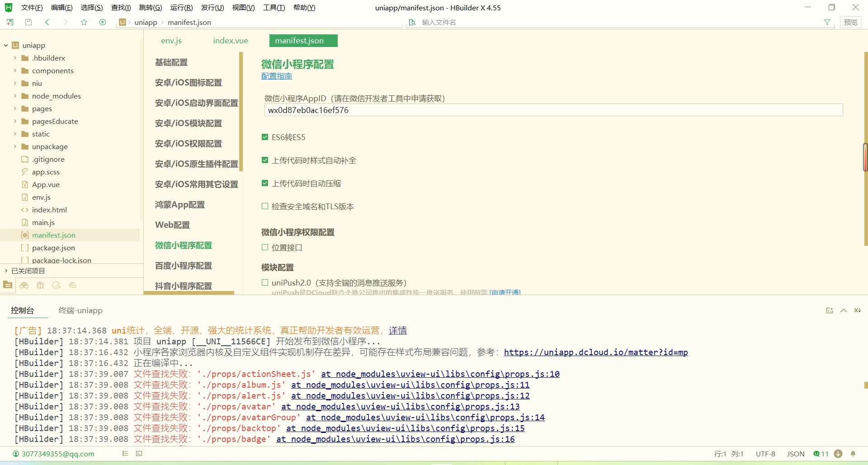Click the download update icon in status bar

pyautogui.click(x=838, y=454)
